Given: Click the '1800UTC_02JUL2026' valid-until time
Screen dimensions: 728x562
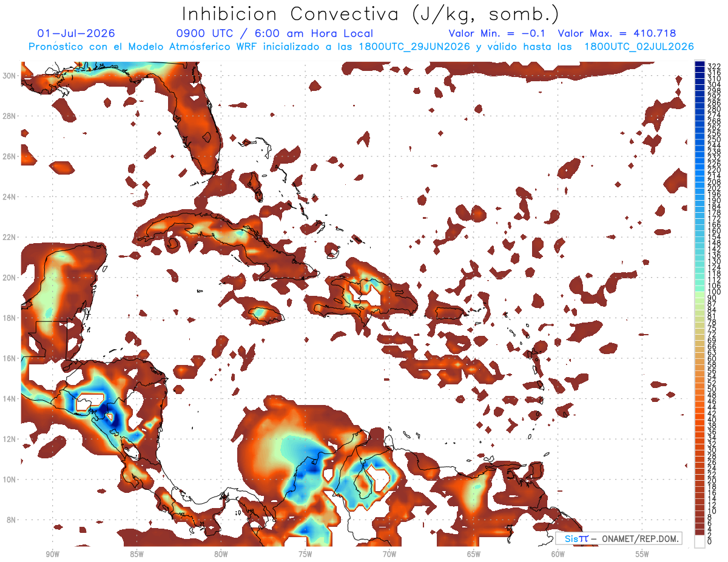Looking at the screenshot, I should (x=639, y=47).
